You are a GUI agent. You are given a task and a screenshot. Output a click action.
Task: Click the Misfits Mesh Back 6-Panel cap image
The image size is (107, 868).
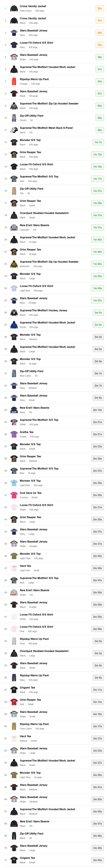point(14,130)
